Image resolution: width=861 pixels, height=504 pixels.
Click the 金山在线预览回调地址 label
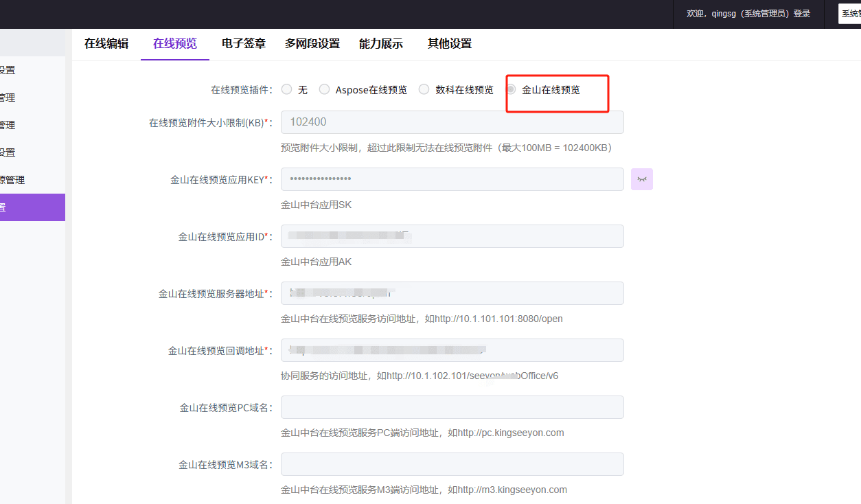click(220, 351)
